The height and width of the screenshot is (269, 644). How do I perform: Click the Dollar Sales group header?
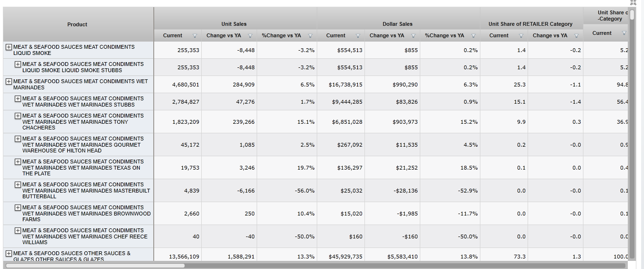(397, 24)
